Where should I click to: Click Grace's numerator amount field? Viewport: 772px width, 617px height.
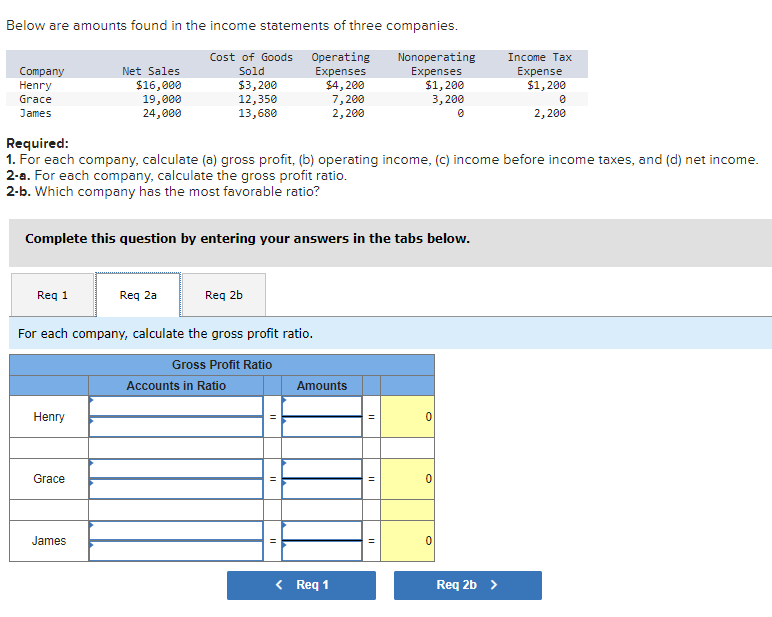click(322, 468)
